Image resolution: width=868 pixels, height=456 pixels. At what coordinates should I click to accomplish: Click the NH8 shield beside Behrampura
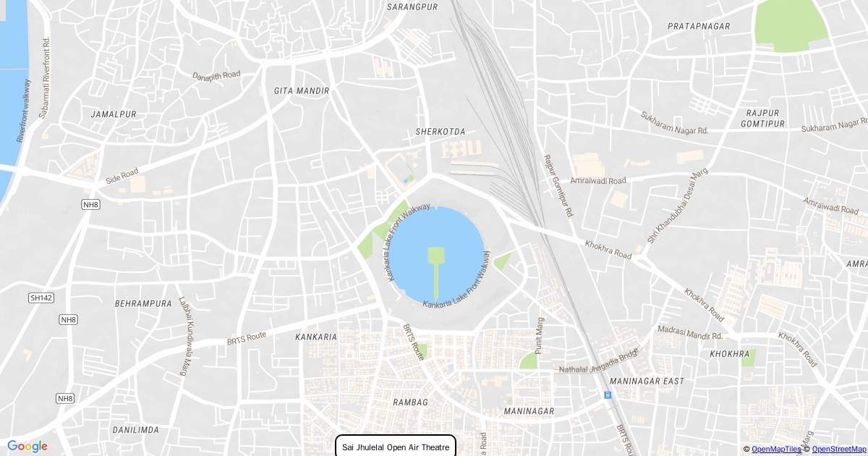coord(68,320)
